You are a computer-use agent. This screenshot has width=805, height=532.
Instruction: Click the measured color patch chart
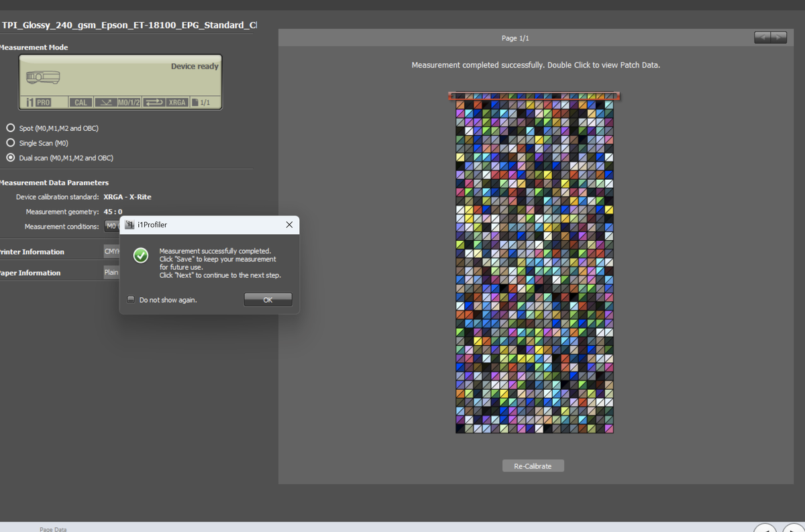[x=535, y=263]
